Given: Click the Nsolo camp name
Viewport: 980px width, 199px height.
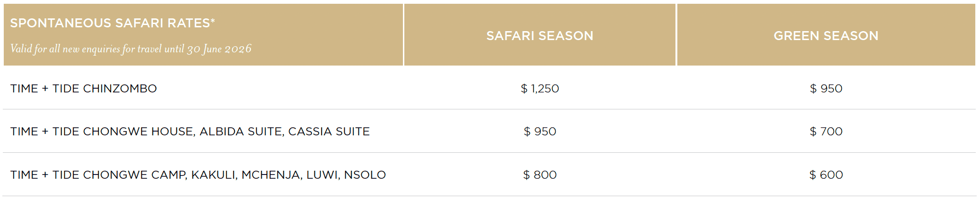Looking at the screenshot, I should click(365, 175).
